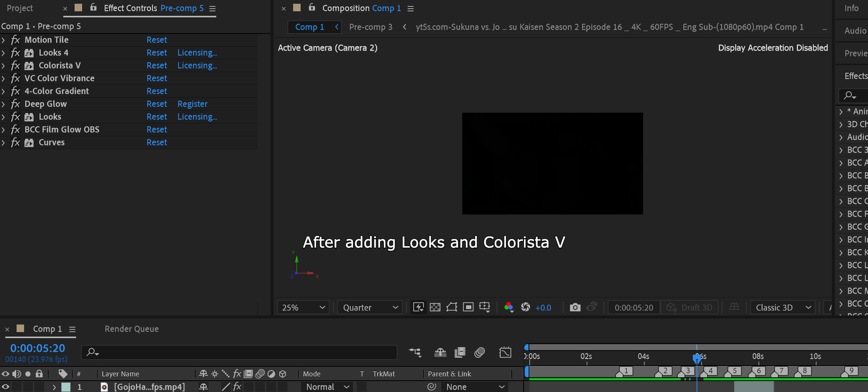Image resolution: width=868 pixels, height=392 pixels.
Task: Enable the Fast Previews lightning icon
Action: tap(418, 307)
